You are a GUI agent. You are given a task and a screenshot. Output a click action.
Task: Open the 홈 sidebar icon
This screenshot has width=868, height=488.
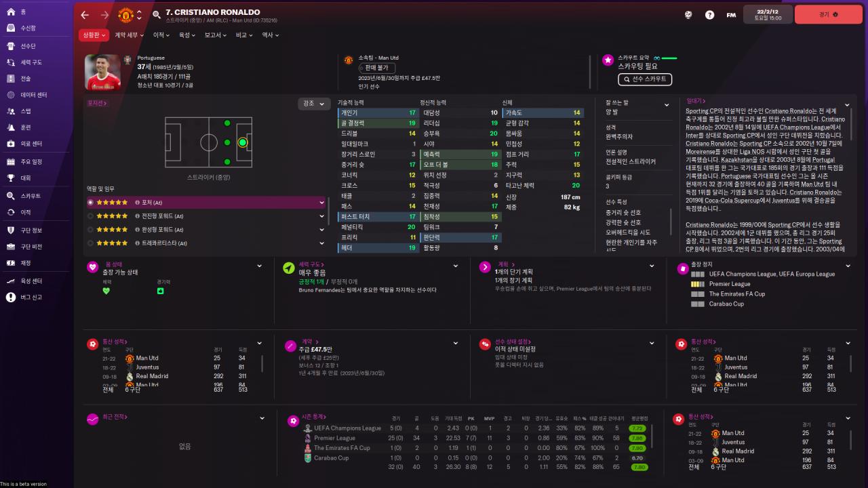click(10, 12)
